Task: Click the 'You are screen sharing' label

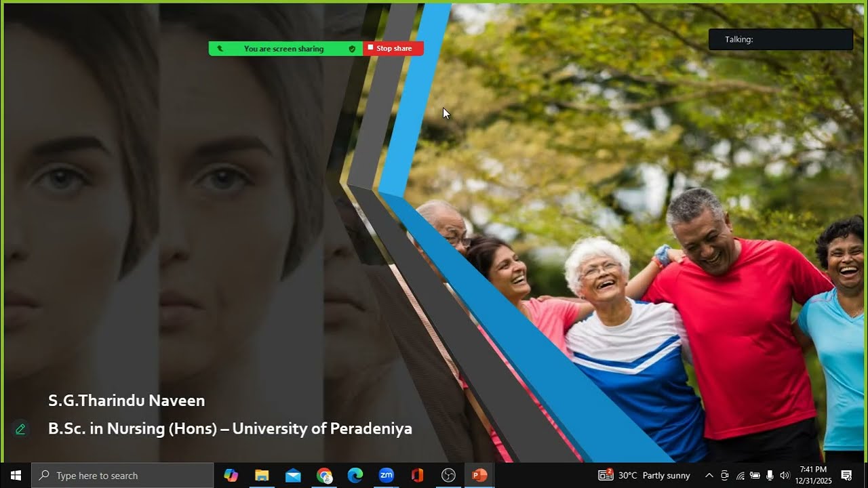Action: [x=283, y=49]
